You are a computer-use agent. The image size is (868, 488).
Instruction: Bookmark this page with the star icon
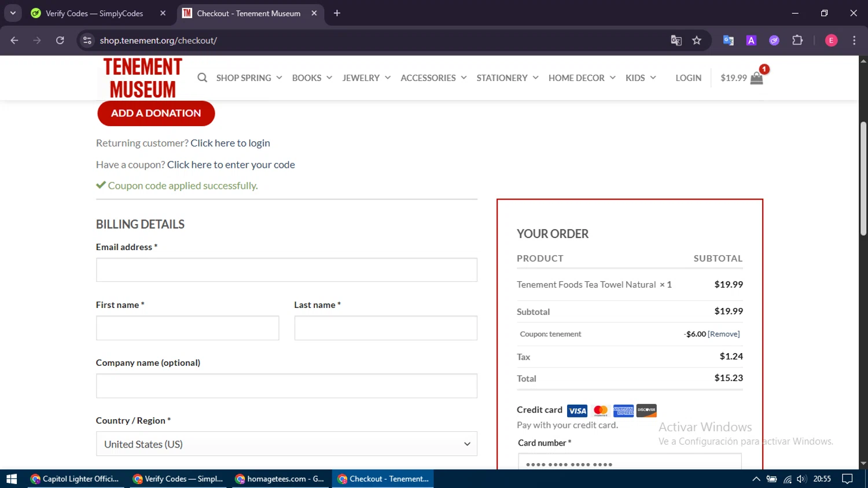(697, 41)
